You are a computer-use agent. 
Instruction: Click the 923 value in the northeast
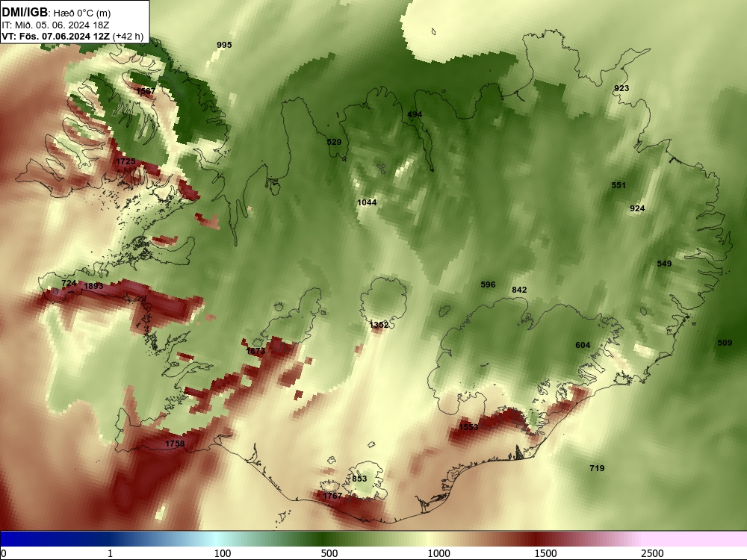click(622, 88)
